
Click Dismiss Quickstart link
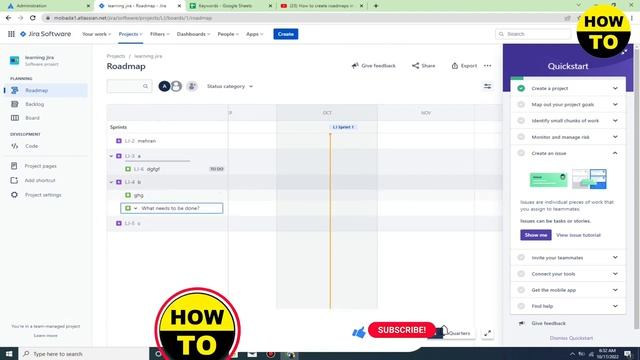(x=571, y=338)
